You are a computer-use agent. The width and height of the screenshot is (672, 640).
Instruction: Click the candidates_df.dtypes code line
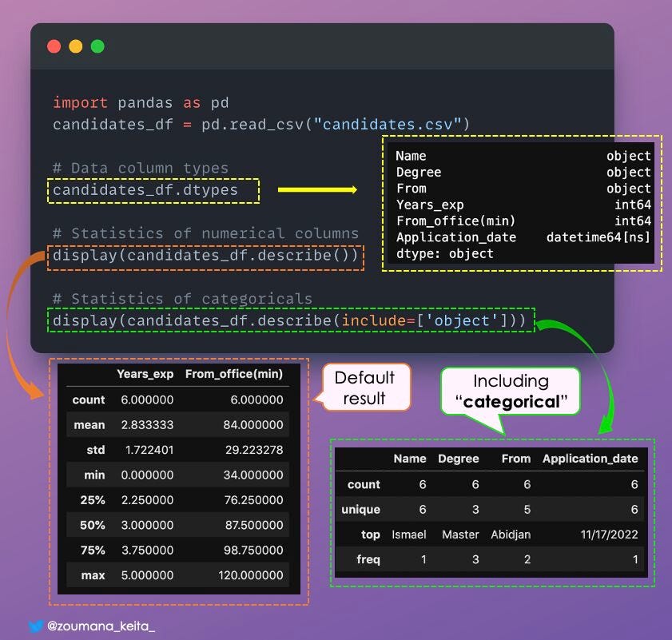tap(145, 190)
